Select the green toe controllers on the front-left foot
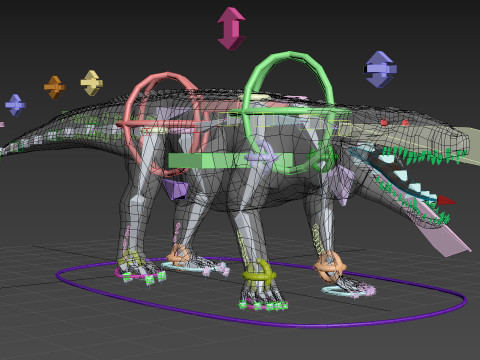 click(263, 305)
